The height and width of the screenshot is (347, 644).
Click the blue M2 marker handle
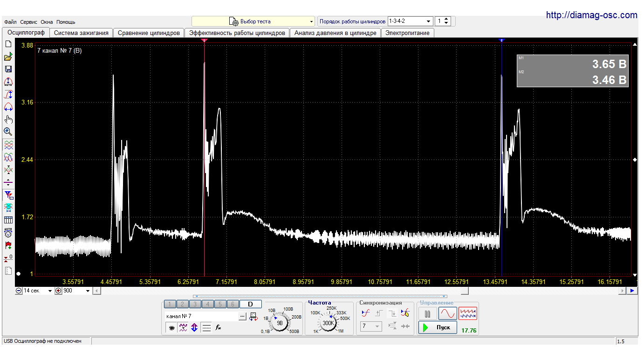coord(501,41)
